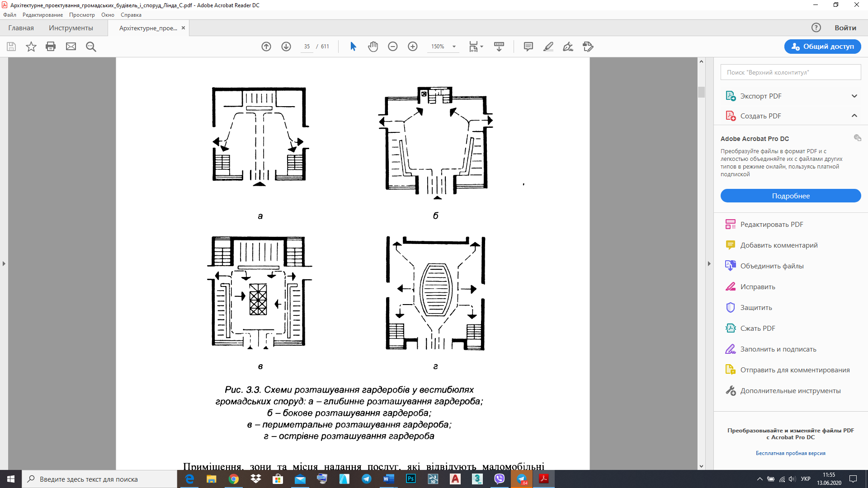Click the Windows taskbar search box
Viewport: 868px width, 488px height.
[99, 479]
